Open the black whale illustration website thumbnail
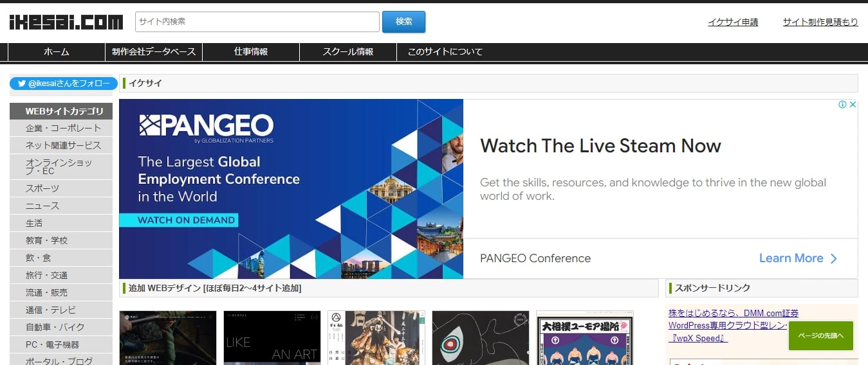Viewport: 868px width, 365px height. [481, 338]
